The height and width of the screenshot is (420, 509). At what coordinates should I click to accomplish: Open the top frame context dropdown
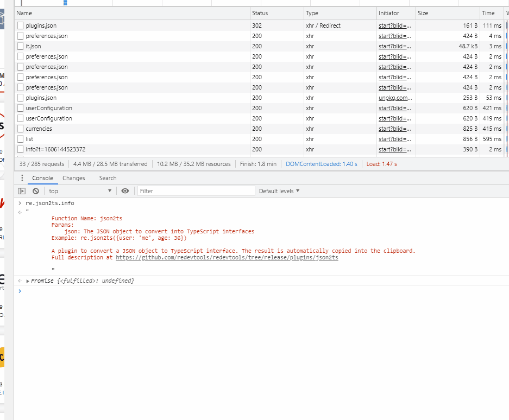(79, 190)
